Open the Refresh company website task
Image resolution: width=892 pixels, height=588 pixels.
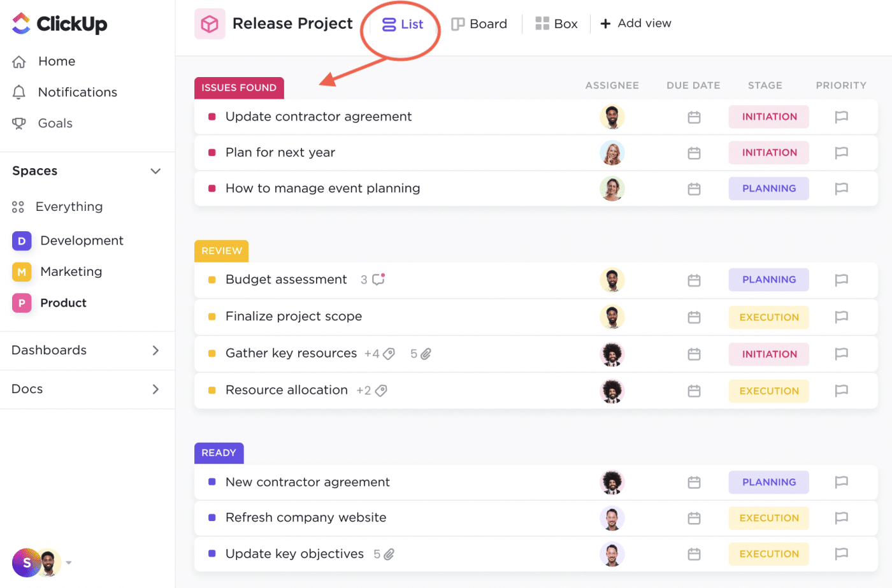point(306,518)
